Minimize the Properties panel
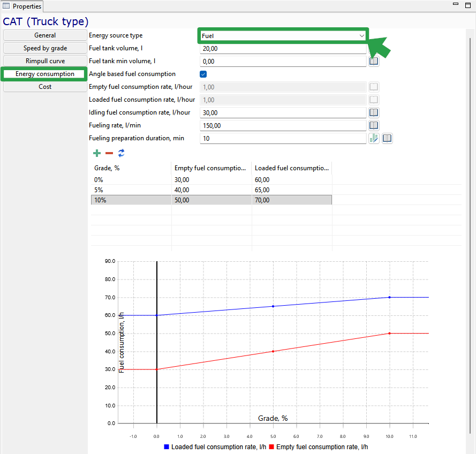 455,4
